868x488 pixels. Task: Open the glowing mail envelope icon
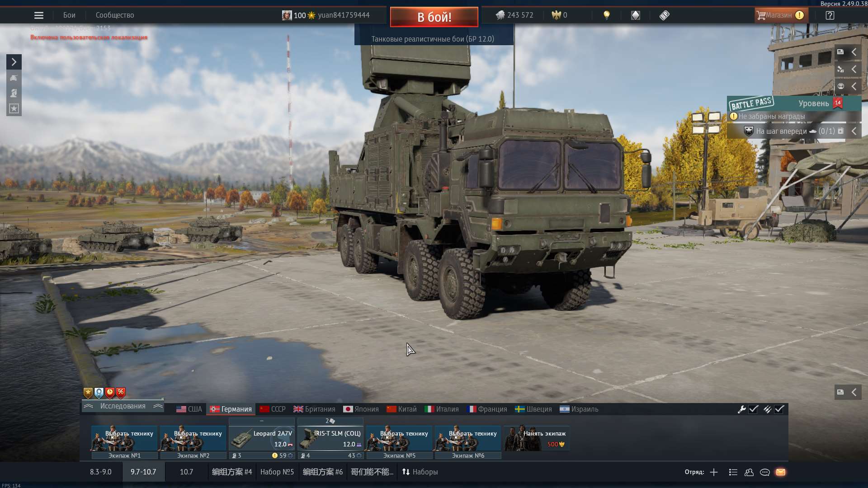point(781,472)
